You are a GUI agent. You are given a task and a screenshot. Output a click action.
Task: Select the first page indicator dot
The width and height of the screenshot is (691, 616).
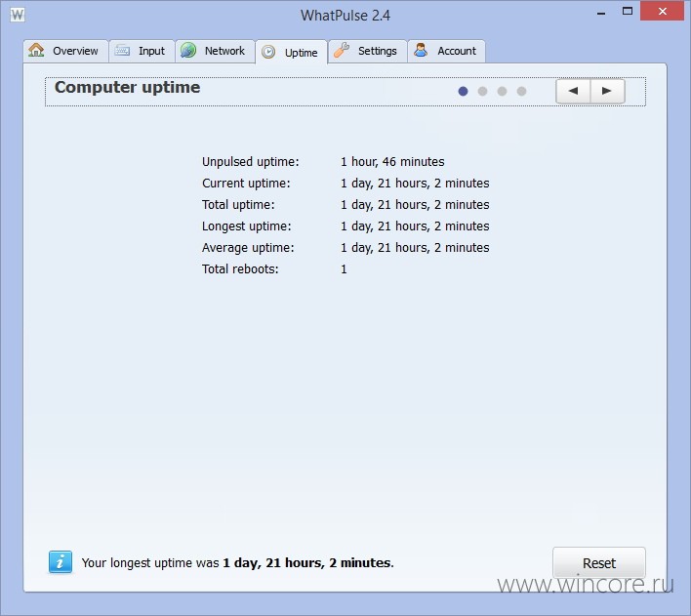tap(463, 91)
